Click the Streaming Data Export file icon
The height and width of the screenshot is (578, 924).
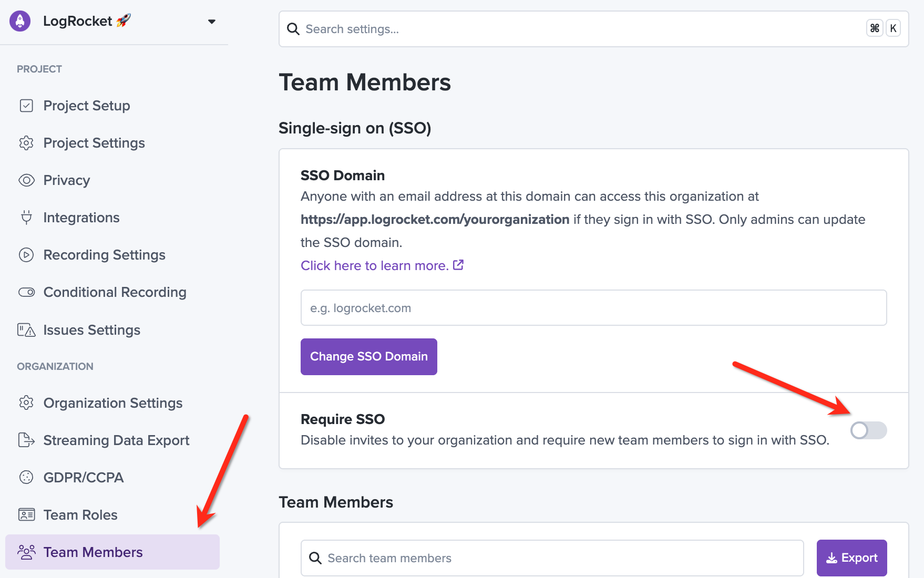pos(26,440)
